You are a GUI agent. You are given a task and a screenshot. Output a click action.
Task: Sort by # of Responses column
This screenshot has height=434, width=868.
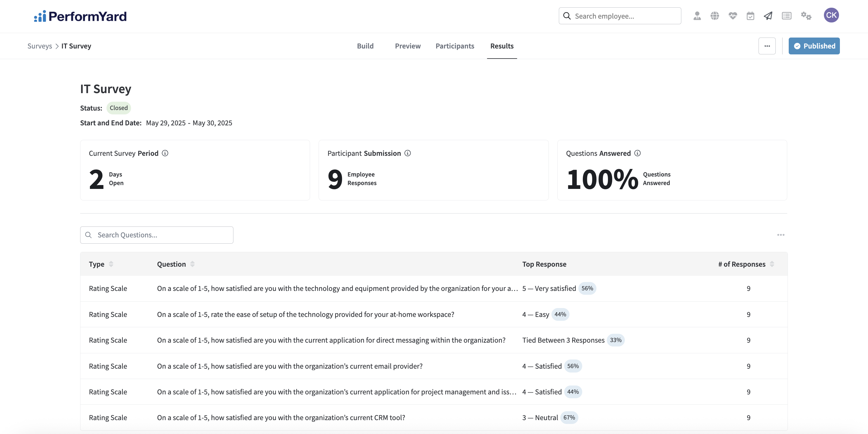pyautogui.click(x=772, y=264)
